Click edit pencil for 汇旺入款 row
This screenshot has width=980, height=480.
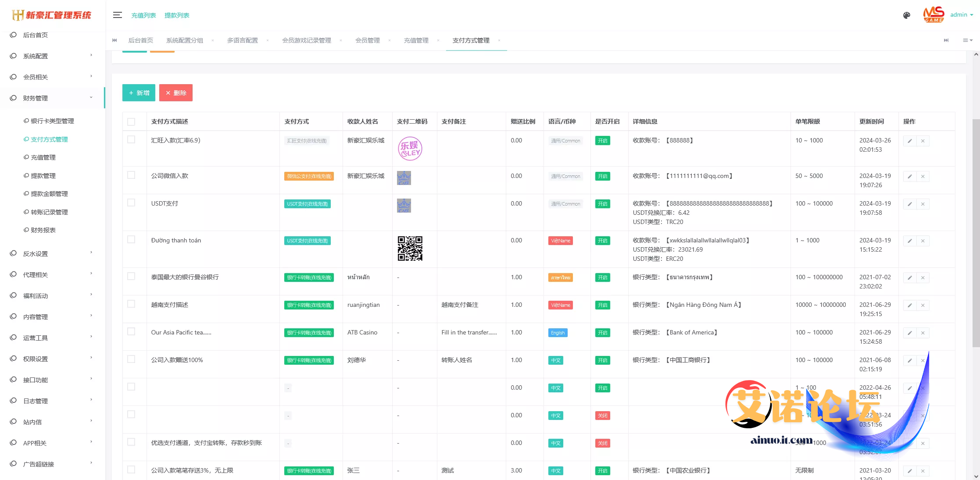[x=910, y=141]
